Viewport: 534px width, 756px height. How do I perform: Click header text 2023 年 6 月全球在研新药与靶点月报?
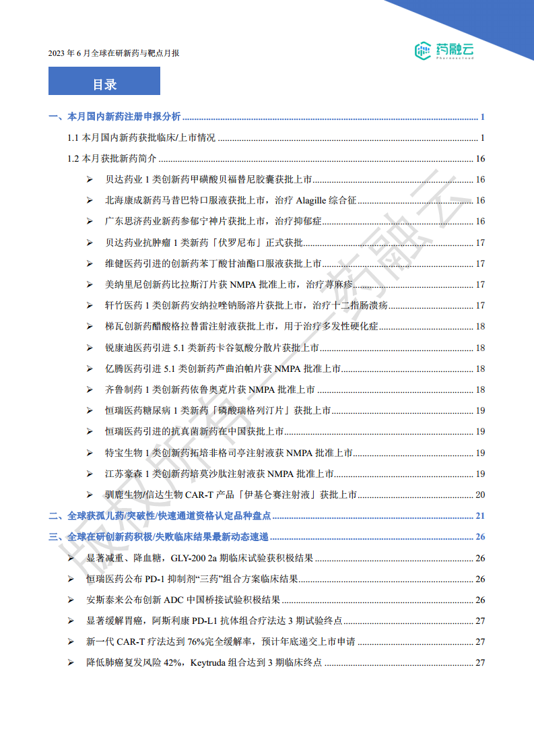coord(114,53)
